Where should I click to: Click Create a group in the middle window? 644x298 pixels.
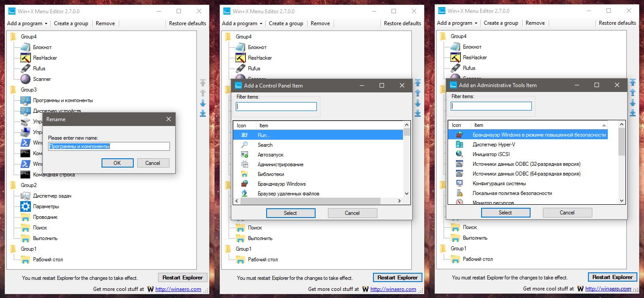point(286,23)
